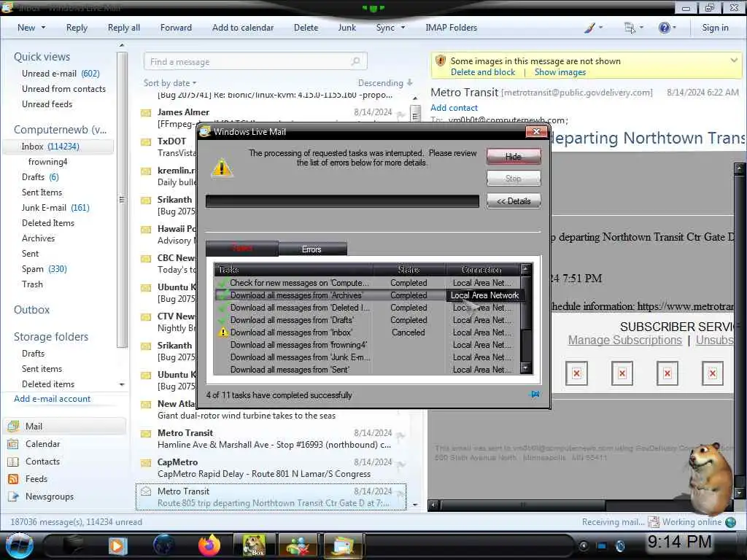Click the Connection column header
747x560 pixels.
(x=481, y=270)
